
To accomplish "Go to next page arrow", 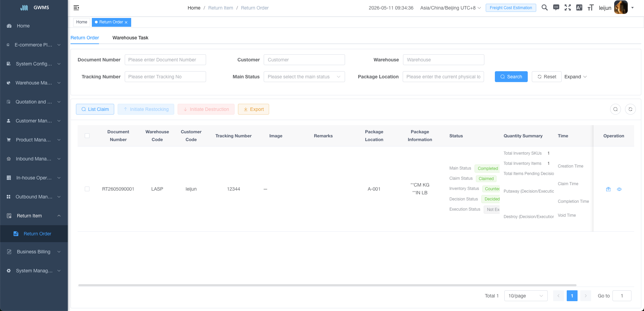I will point(586,296).
